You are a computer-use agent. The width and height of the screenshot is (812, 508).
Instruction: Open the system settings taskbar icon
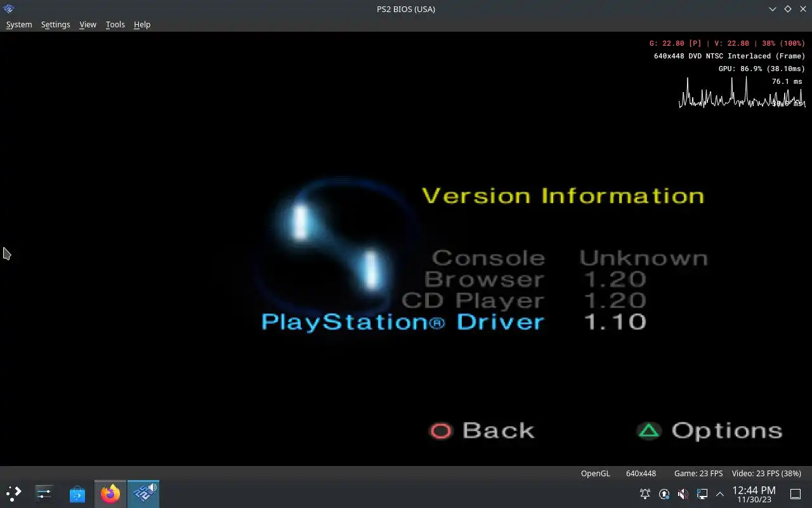pos(44,493)
